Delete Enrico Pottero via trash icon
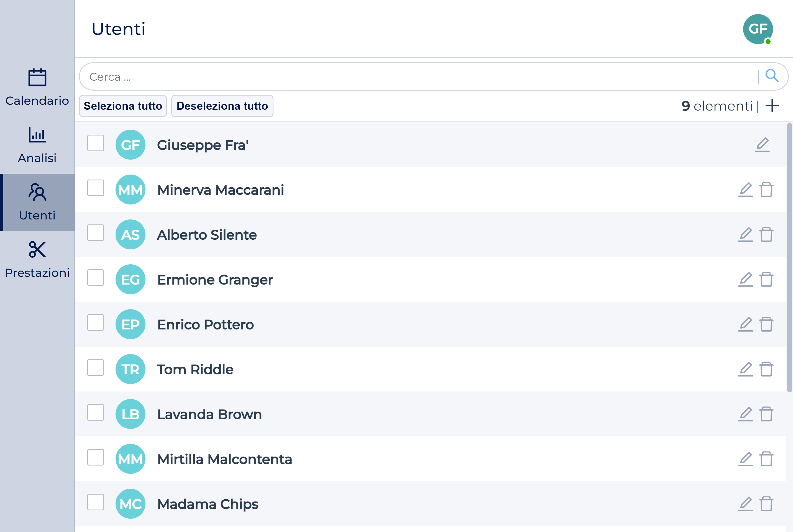Screen dimensions: 793x532 click(x=766, y=324)
